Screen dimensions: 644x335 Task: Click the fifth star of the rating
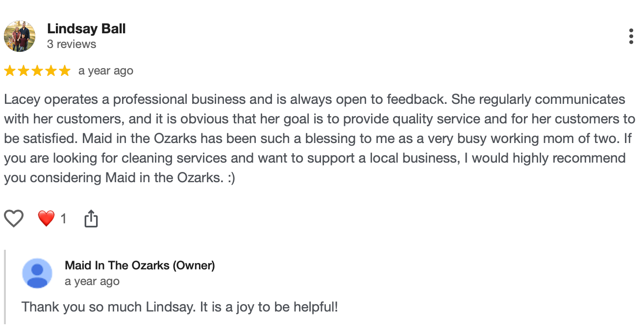pyautogui.click(x=65, y=71)
